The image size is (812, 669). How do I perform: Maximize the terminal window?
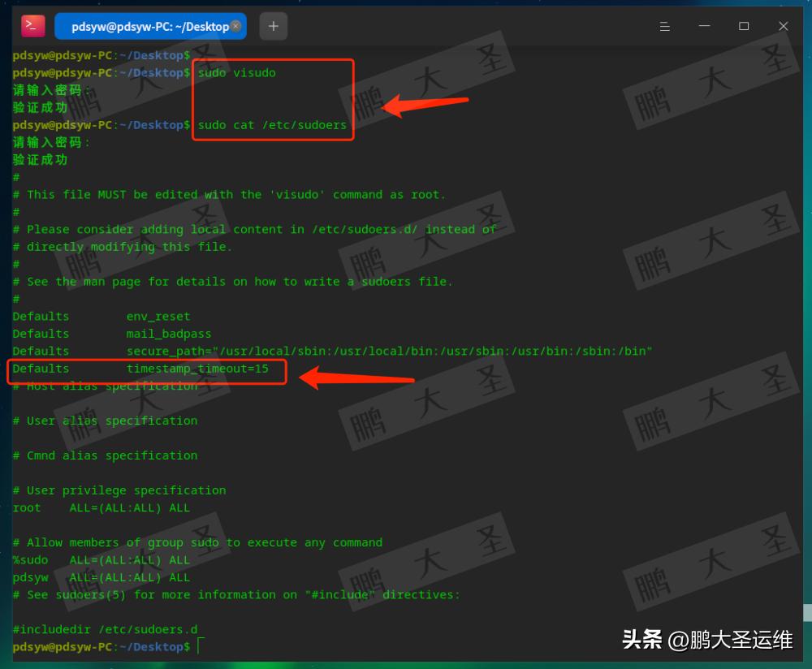[x=744, y=26]
